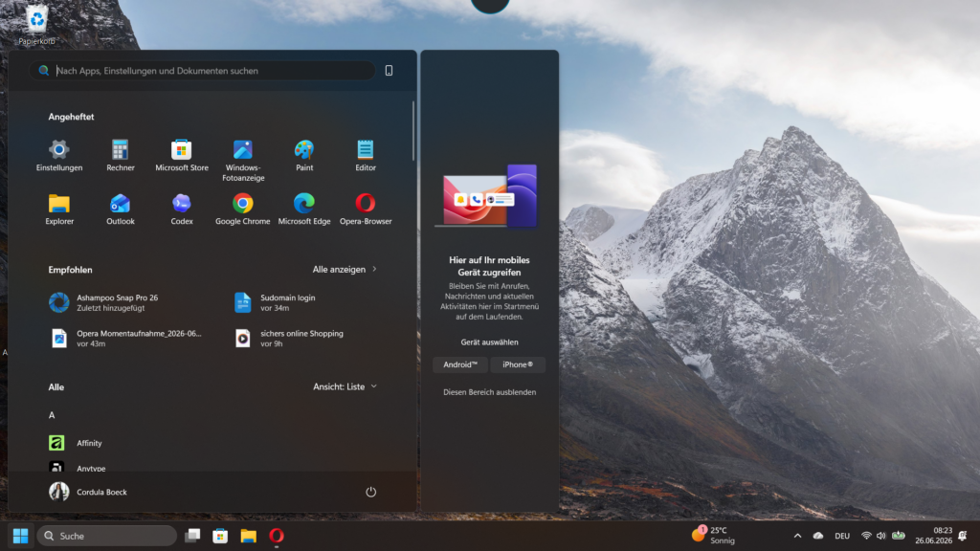Toggle the mobile device panel icon
The image size is (980, 551).
[389, 71]
